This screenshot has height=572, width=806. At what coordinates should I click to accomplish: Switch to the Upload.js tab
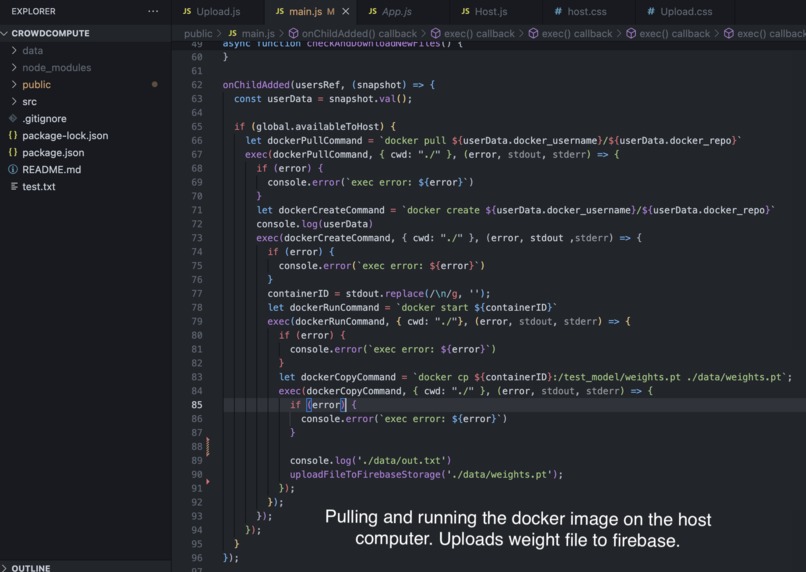pos(217,11)
